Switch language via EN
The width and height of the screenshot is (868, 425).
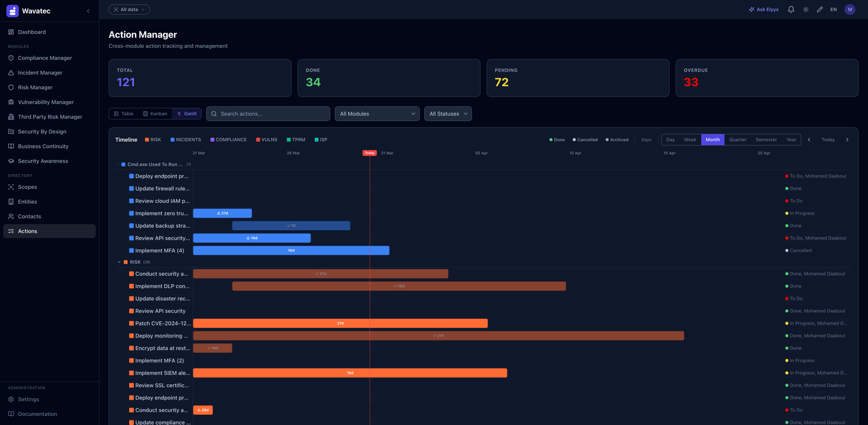click(834, 9)
